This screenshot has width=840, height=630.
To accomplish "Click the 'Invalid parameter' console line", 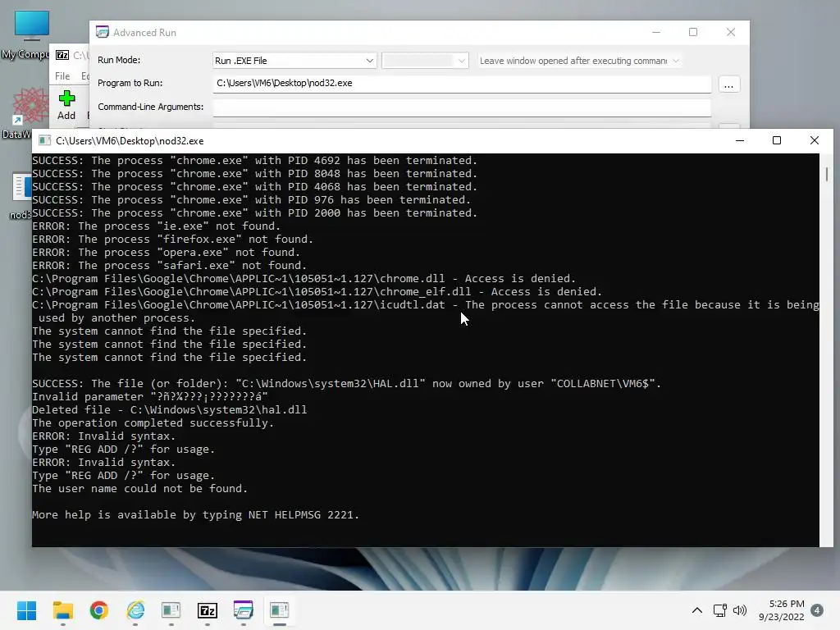I will (150, 397).
